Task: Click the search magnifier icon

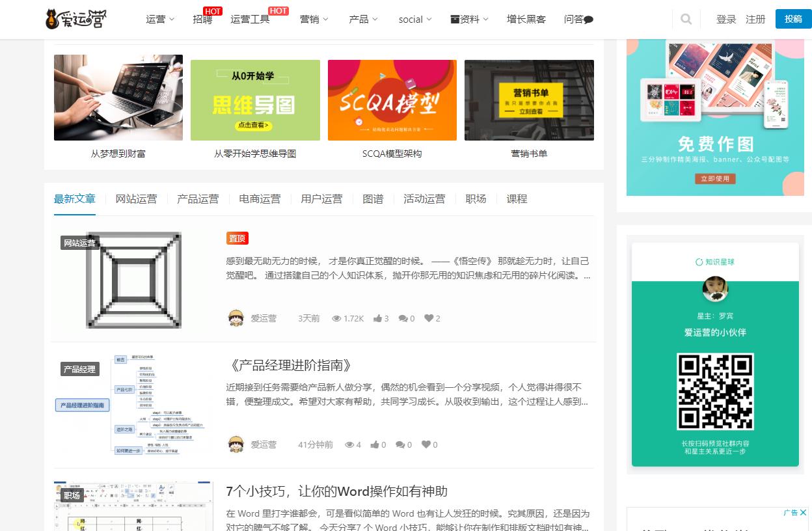Action: (686, 19)
